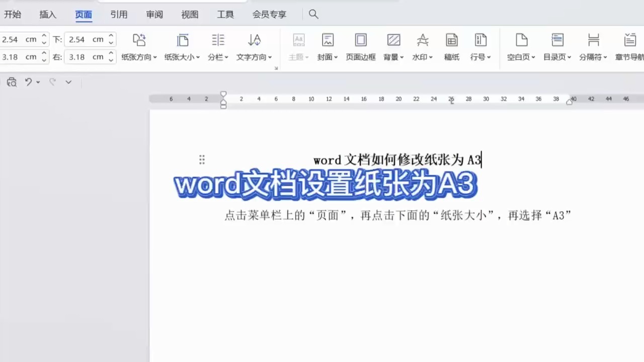
Task: Open the 背景 dropdown
Action: tap(401, 57)
